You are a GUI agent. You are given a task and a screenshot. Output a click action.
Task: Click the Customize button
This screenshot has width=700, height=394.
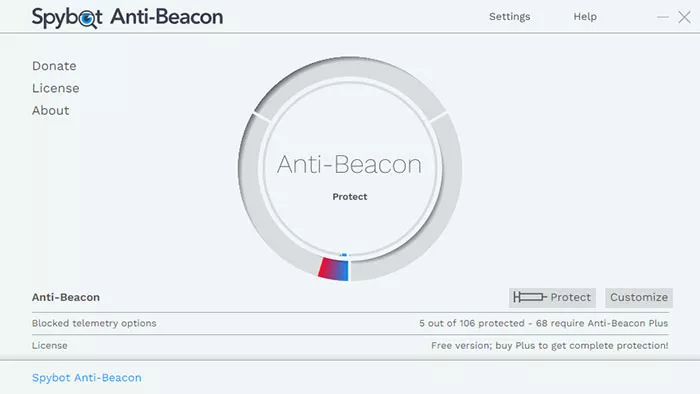[639, 297]
